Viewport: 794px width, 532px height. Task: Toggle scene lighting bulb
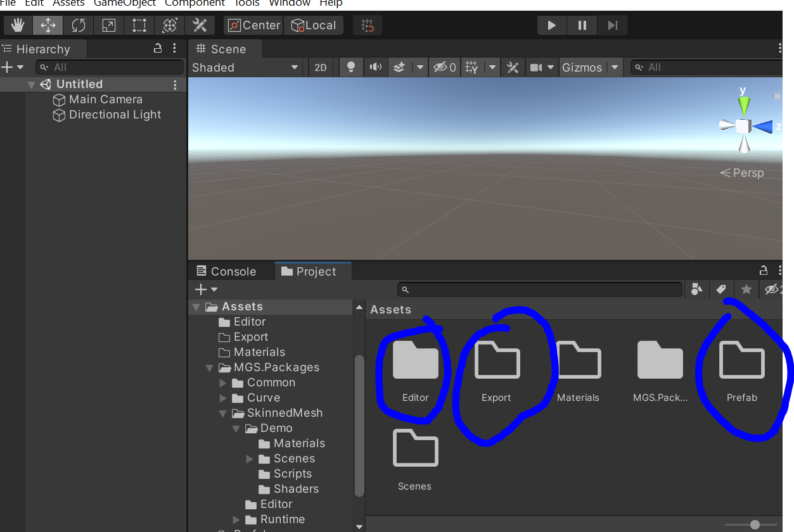click(x=350, y=67)
